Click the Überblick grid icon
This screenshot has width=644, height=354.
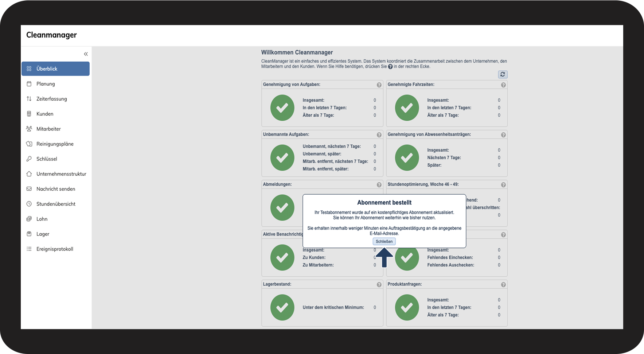(29, 69)
